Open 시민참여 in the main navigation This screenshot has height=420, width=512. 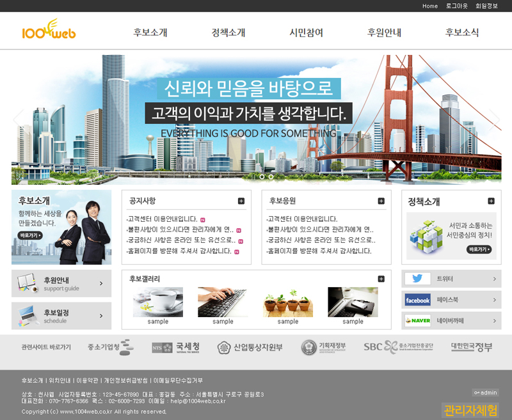306,33
